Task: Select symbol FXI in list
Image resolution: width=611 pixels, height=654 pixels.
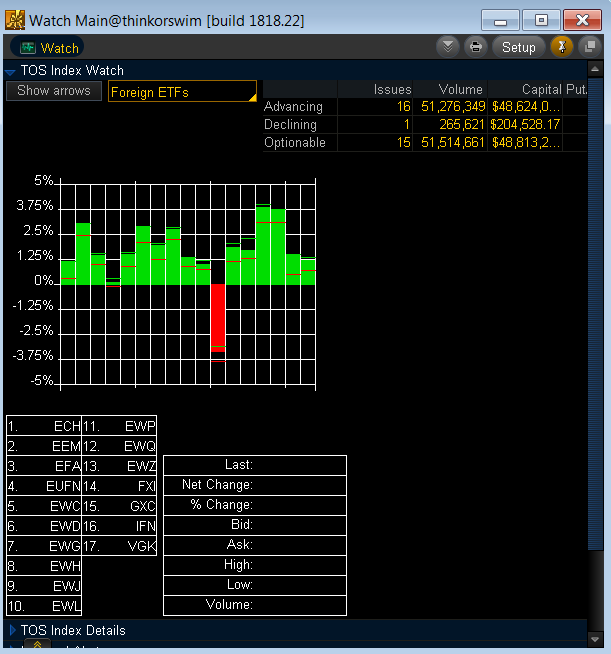Action: [x=119, y=486]
